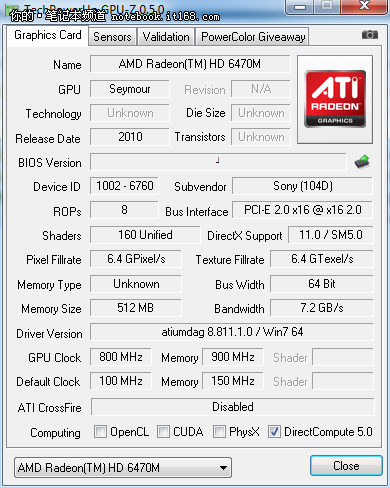Viewport: 390px width, 488px height.
Task: Minimize the GPU-Z window
Action: pyautogui.click(x=300, y=7)
